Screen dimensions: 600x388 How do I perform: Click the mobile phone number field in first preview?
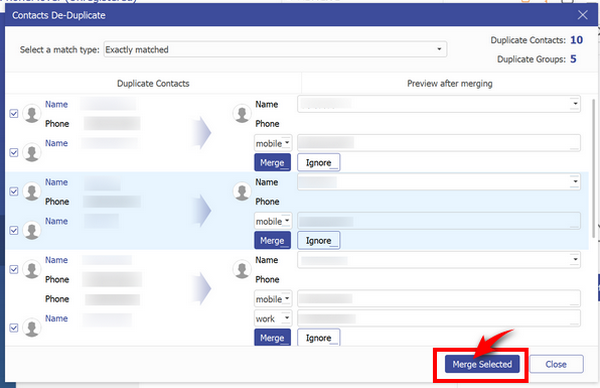point(439,143)
